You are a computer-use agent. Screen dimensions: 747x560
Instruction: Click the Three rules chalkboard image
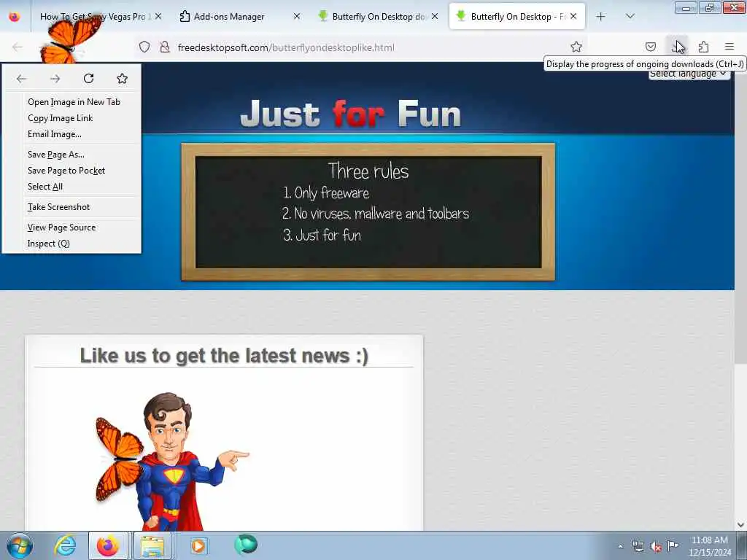(368, 212)
